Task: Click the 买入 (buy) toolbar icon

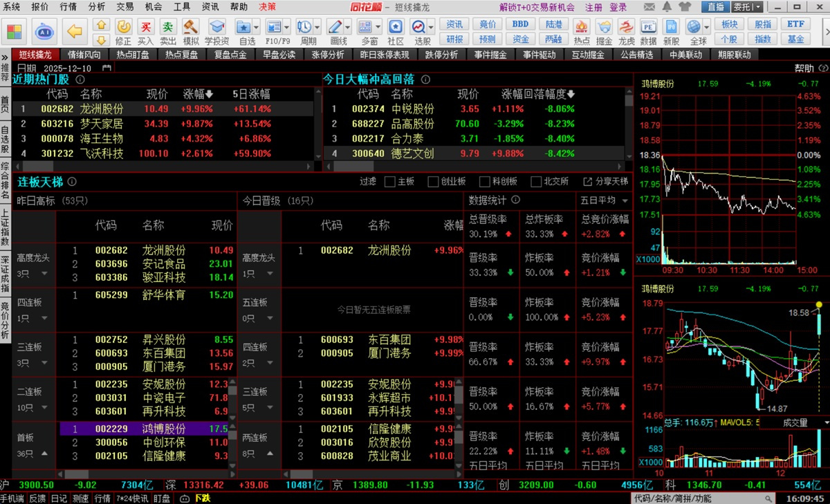Action: pyautogui.click(x=145, y=31)
